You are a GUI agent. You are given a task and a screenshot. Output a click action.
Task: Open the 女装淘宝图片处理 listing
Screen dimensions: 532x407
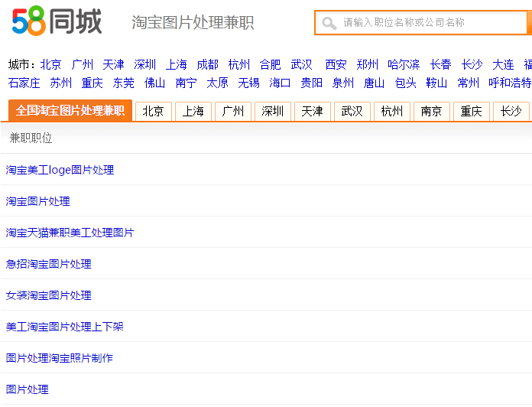48,295
